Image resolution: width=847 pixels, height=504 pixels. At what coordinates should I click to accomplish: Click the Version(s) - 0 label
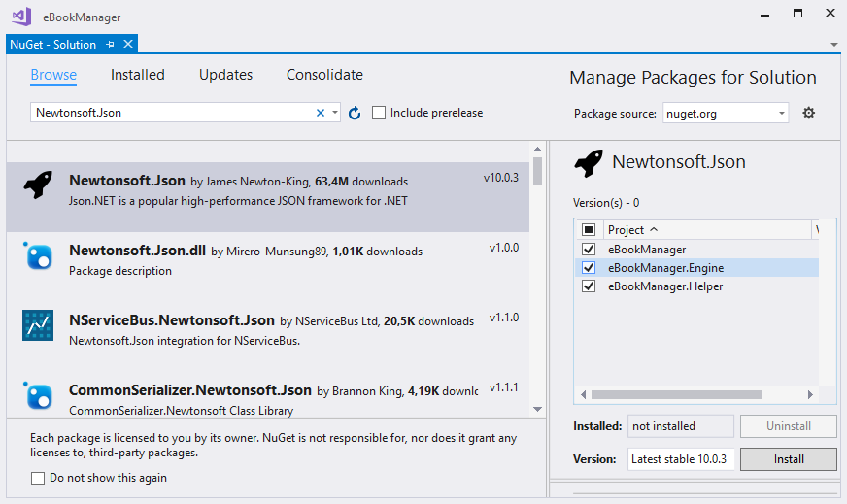coord(606,203)
